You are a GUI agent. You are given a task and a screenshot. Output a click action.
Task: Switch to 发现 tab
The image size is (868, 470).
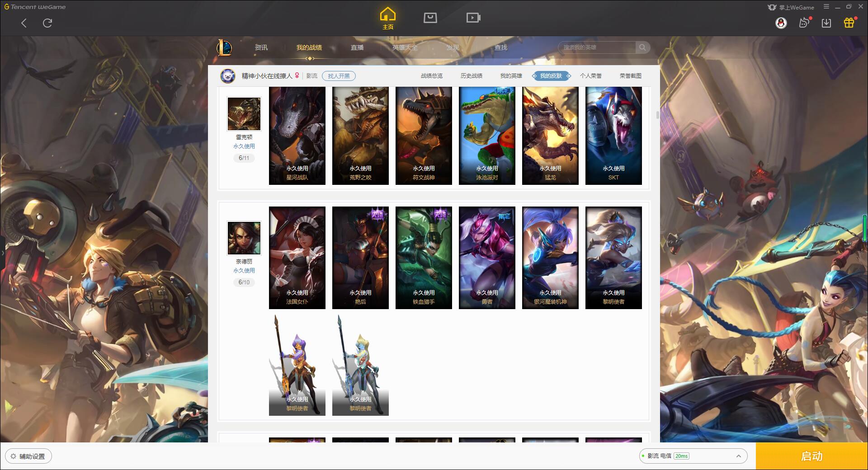coord(453,47)
